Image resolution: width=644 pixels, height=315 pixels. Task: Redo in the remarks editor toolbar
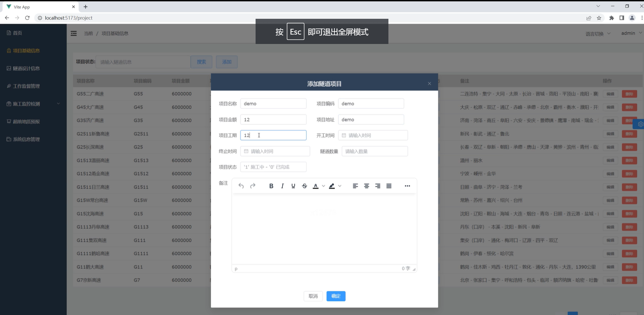click(x=253, y=186)
